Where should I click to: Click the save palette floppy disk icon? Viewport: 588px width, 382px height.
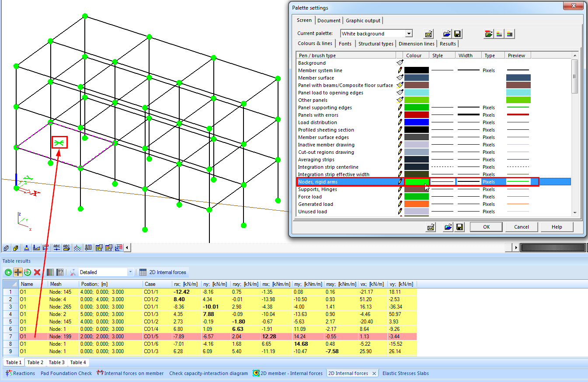(458, 34)
